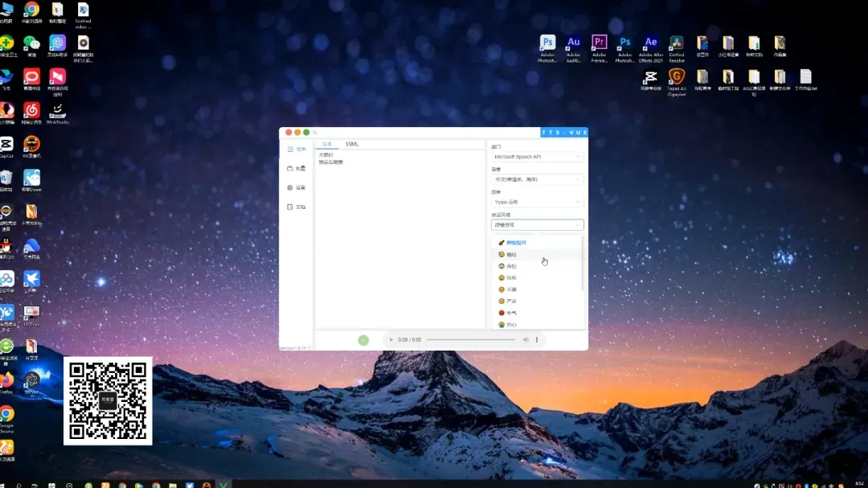Open the Untitled video file on desktop
The height and width of the screenshot is (488, 868).
point(83,15)
